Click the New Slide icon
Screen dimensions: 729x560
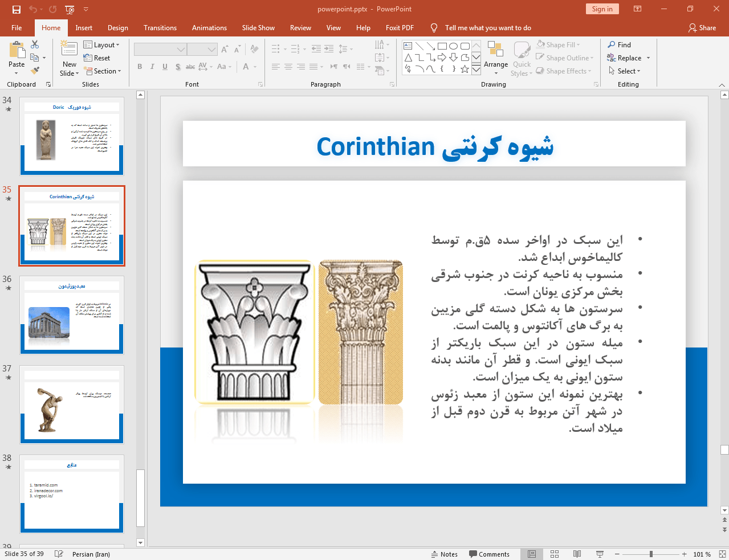[69, 49]
